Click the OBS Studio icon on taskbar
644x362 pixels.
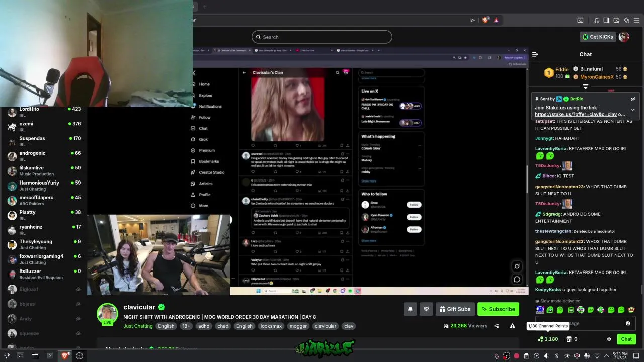79,356
